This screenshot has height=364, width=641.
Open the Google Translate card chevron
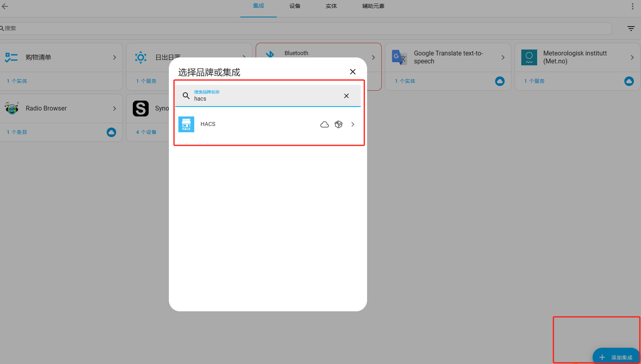(503, 57)
